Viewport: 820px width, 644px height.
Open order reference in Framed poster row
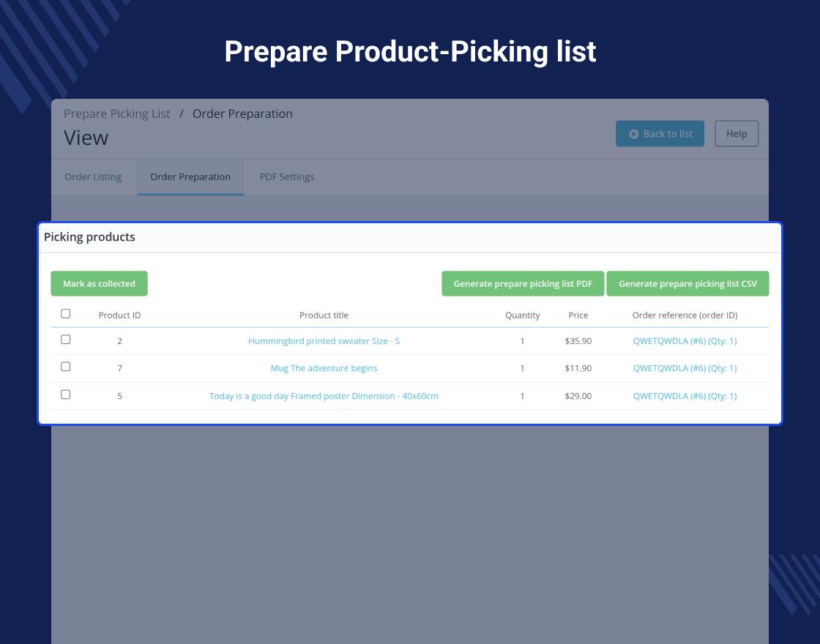pyautogui.click(x=685, y=396)
